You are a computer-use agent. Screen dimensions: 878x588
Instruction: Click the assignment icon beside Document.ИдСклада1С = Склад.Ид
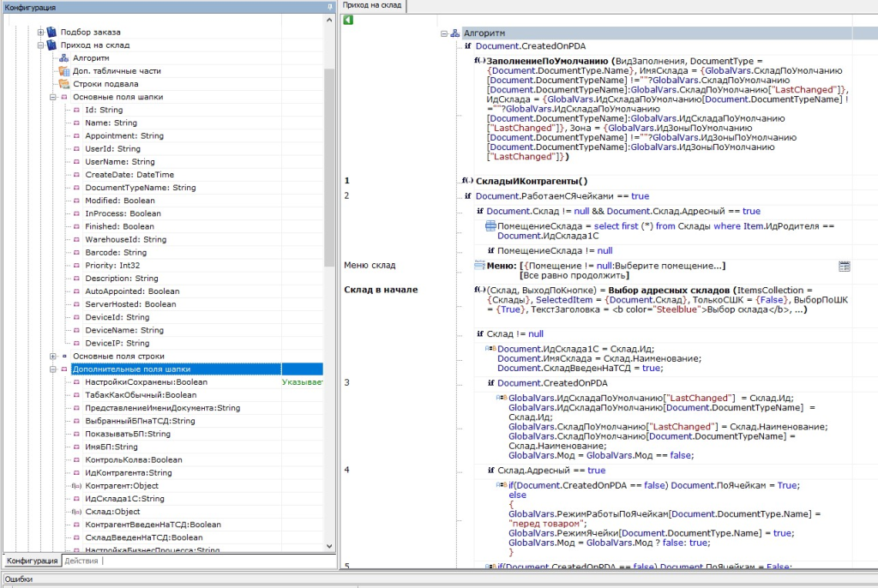tap(490, 348)
